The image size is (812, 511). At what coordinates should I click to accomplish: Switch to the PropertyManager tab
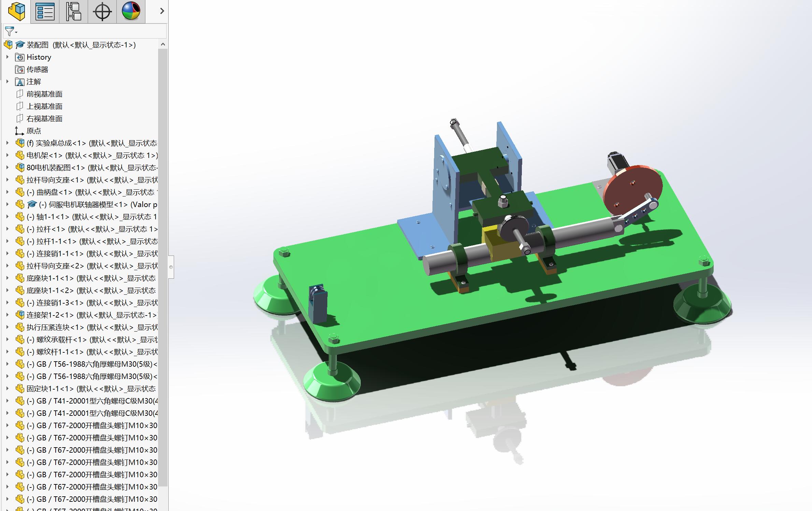point(45,11)
